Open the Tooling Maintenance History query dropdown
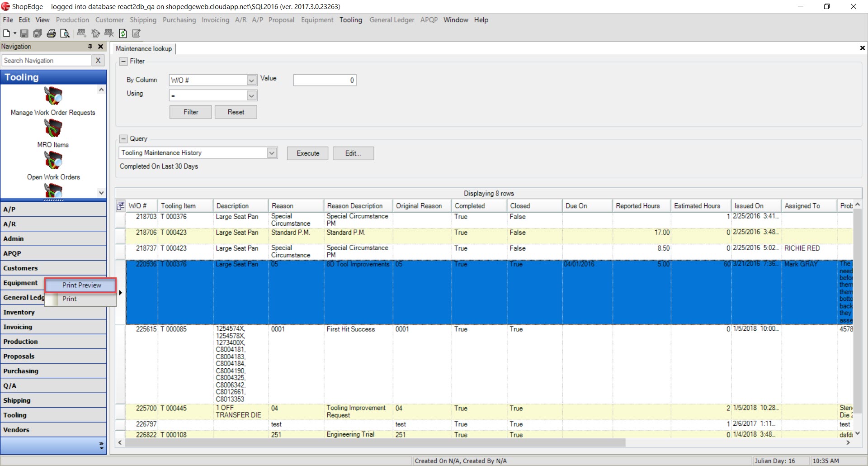The image size is (868, 466). [272, 153]
